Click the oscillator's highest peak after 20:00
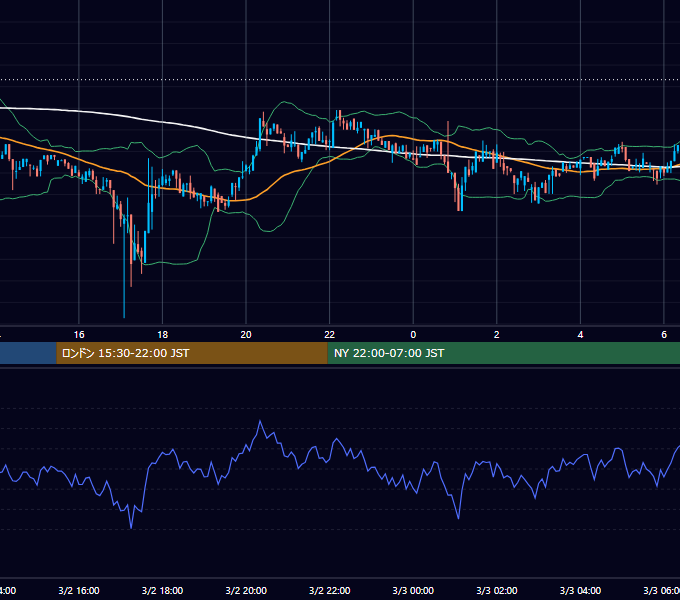 260,421
